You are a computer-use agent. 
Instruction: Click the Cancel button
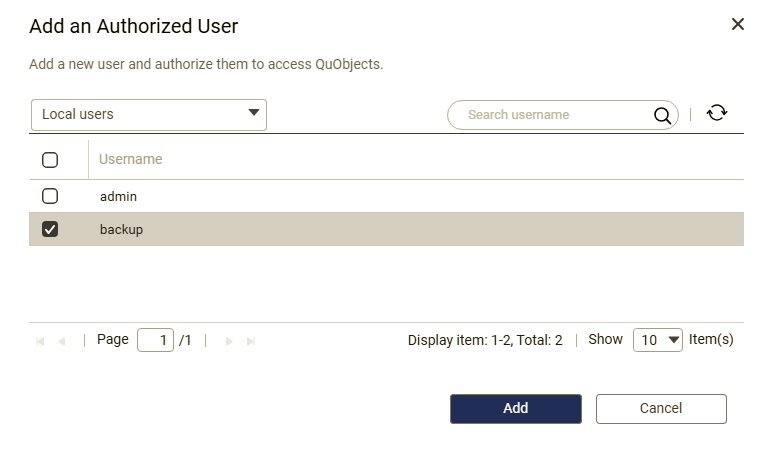(x=661, y=409)
